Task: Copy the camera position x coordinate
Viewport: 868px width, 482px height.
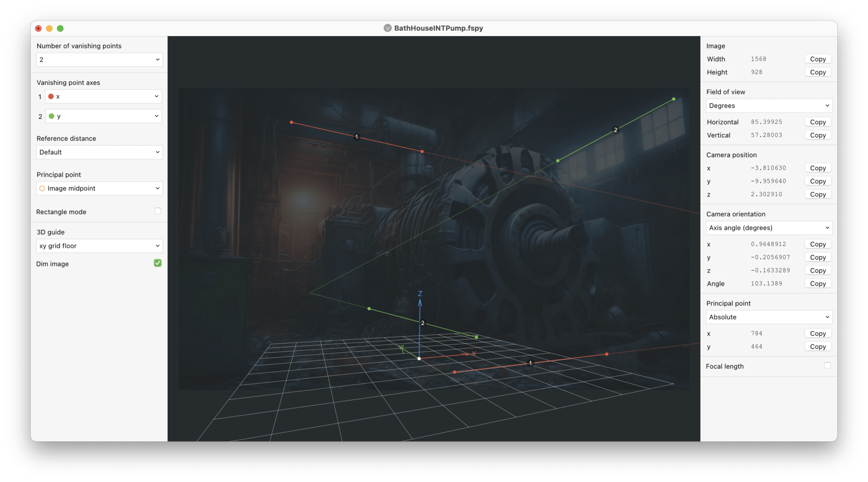Action: pyautogui.click(x=818, y=168)
